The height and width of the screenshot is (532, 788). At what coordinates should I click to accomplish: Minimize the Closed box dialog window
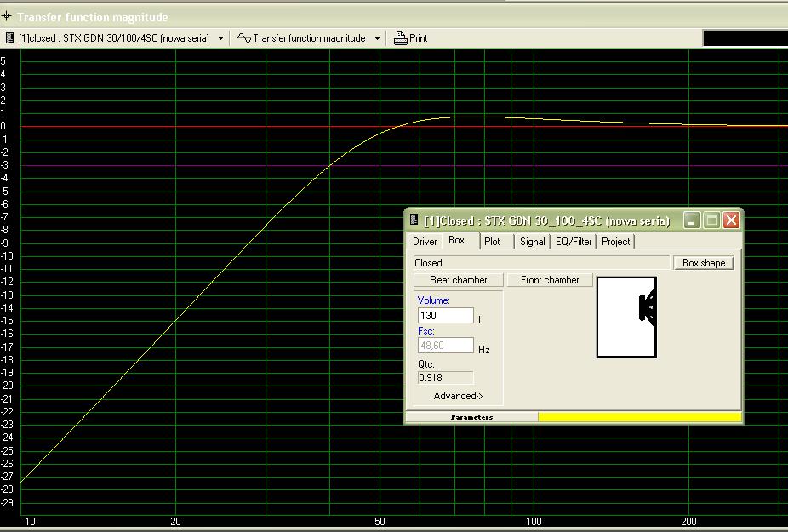click(692, 220)
